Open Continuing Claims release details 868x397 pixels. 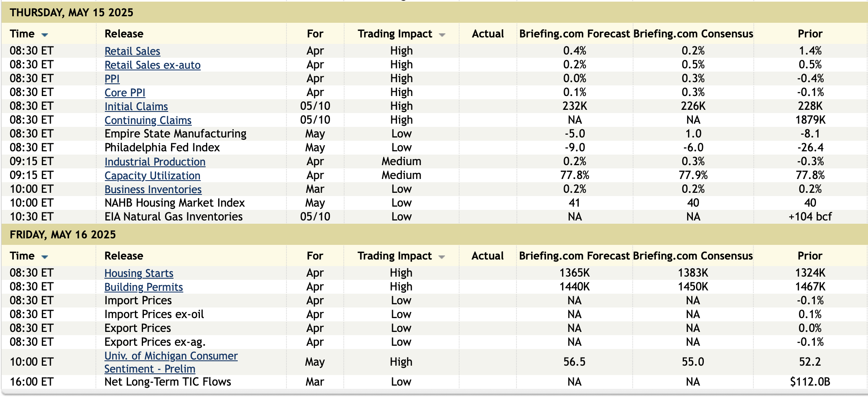tap(148, 120)
